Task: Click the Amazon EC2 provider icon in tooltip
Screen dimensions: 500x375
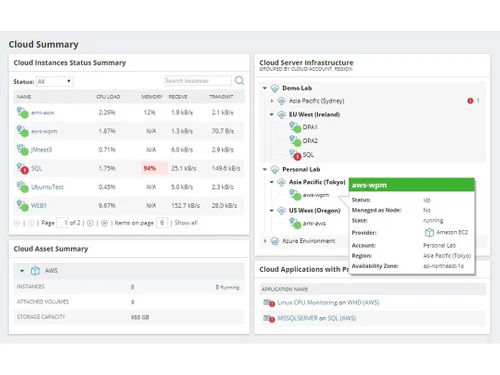Action: (429, 232)
